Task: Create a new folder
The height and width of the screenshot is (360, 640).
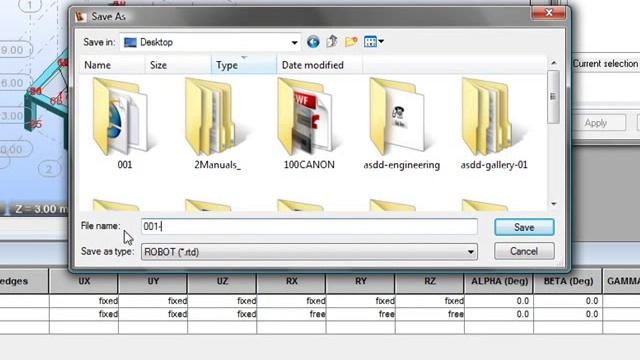Action: (351, 41)
